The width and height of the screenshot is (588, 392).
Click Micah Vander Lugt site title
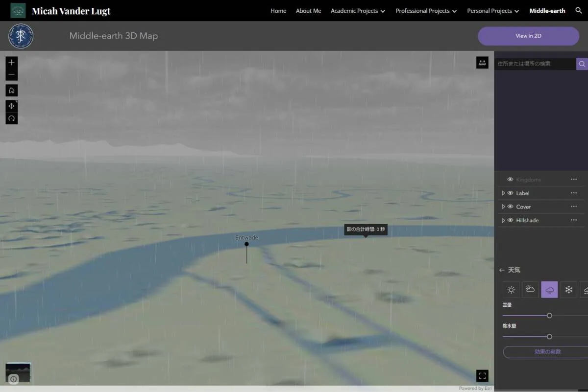tap(71, 11)
